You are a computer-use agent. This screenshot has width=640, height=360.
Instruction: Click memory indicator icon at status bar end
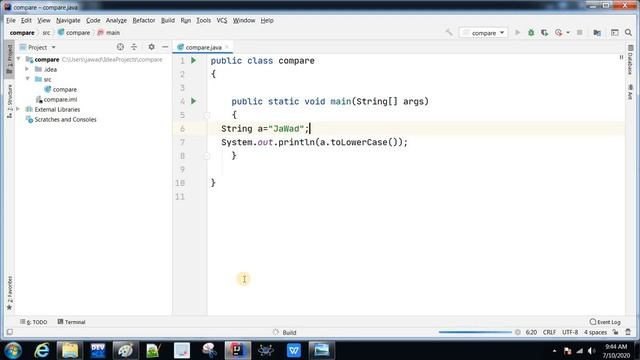(x=628, y=332)
